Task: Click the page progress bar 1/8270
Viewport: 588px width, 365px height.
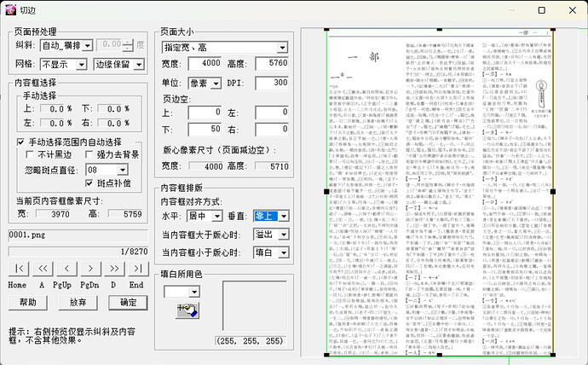Action: [x=78, y=252]
